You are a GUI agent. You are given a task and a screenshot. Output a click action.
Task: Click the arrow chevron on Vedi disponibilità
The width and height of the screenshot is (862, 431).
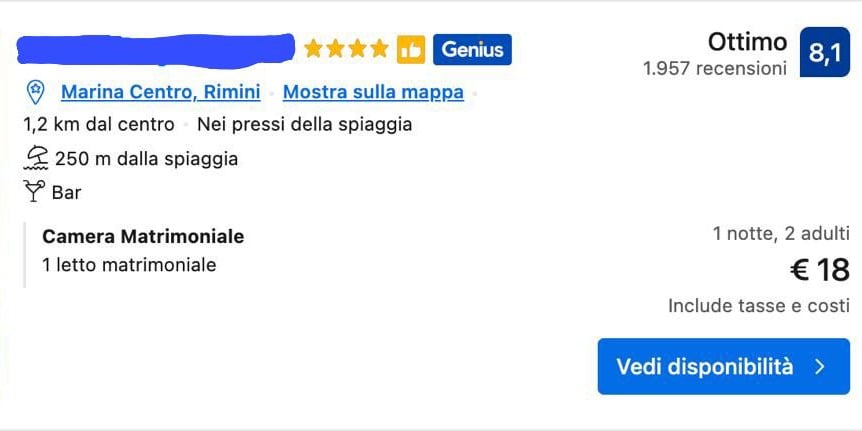tap(820, 366)
